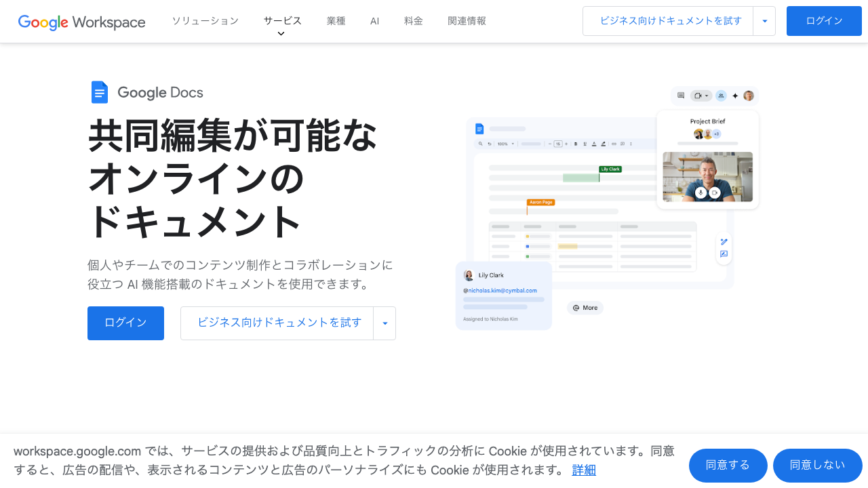Screen dimensions: 868x488
Task: Open the サービス menu in navigation
Action: [282, 20]
